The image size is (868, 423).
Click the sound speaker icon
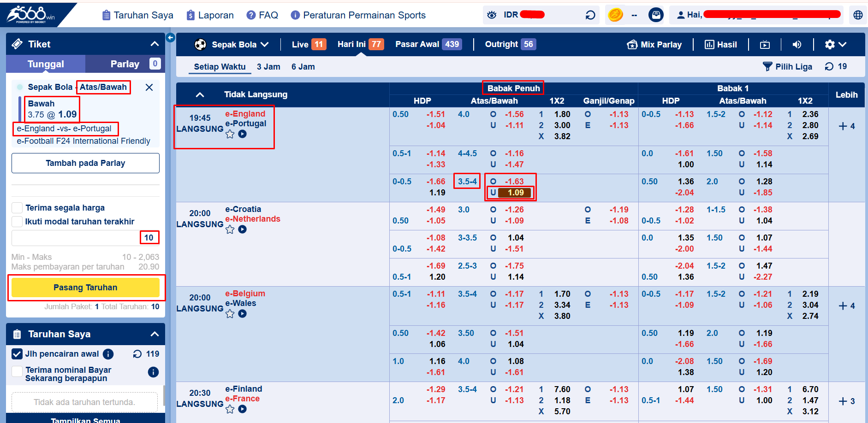tap(797, 45)
